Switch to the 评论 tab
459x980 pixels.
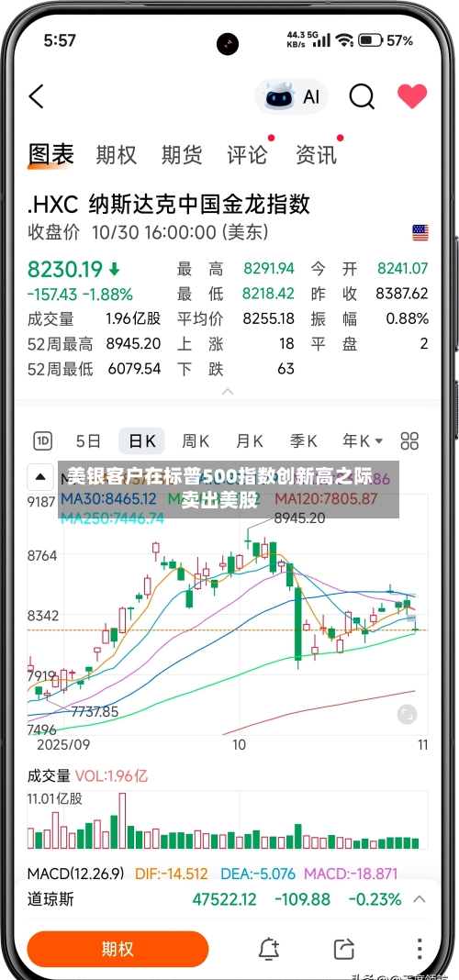248,155
